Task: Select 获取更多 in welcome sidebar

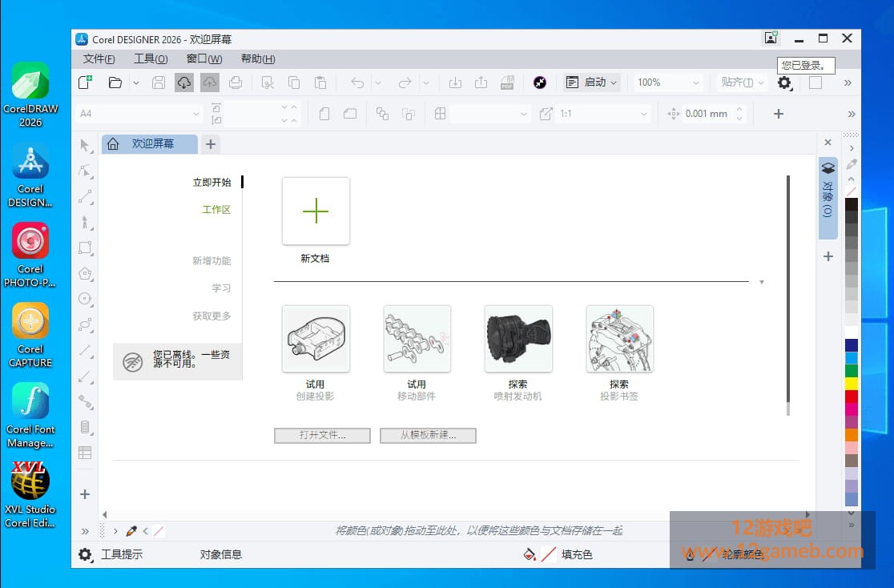Action: 211,316
